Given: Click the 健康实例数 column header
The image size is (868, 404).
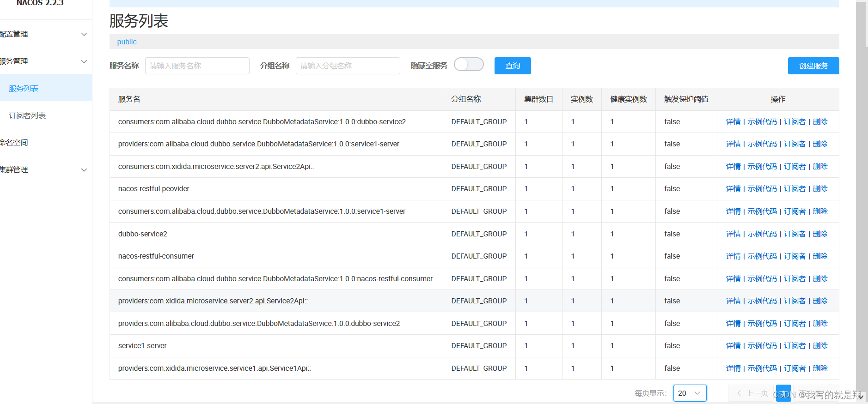Looking at the screenshot, I should click(629, 99).
